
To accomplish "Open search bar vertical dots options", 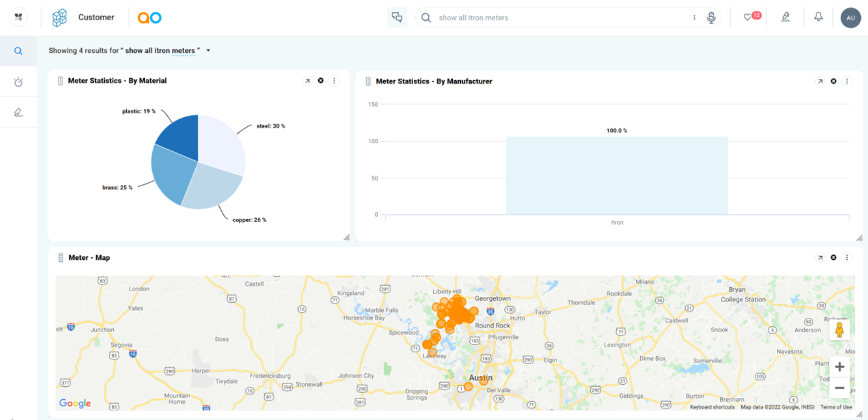I will [694, 18].
